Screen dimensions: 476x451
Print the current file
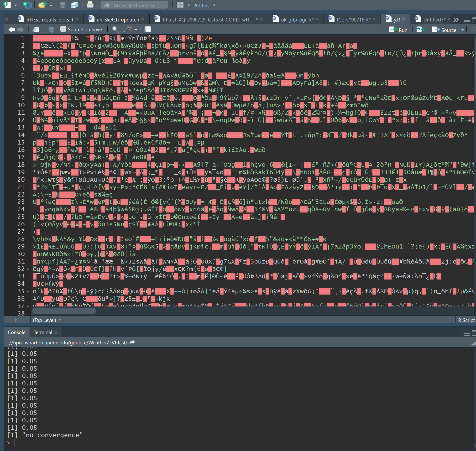coord(90,5)
